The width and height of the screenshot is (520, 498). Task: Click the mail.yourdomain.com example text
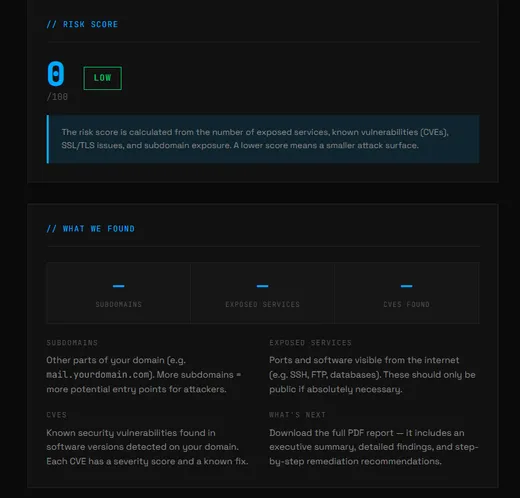[x=98, y=375]
